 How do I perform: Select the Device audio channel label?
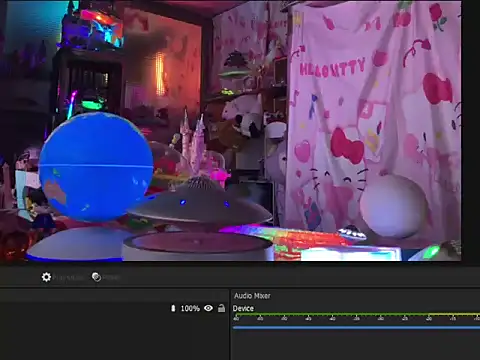tap(243, 308)
